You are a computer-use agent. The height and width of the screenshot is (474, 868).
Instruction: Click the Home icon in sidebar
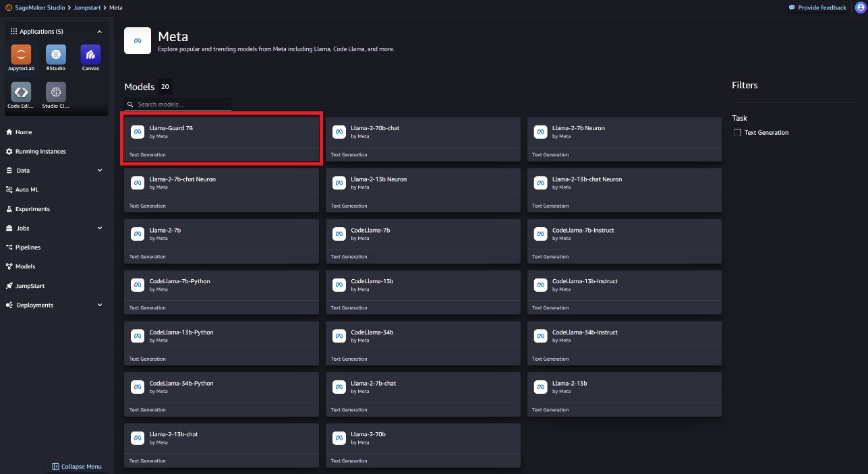click(x=9, y=132)
